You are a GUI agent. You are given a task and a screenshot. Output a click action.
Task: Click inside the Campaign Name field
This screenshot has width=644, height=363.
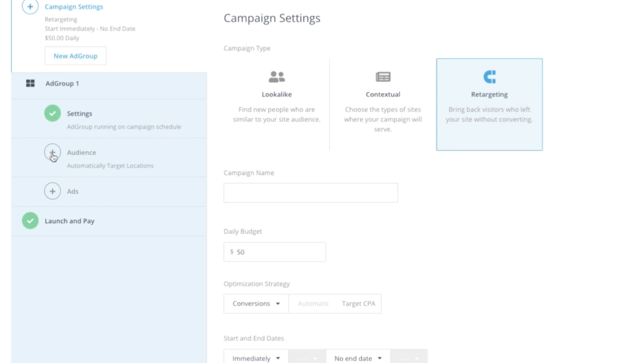click(310, 193)
